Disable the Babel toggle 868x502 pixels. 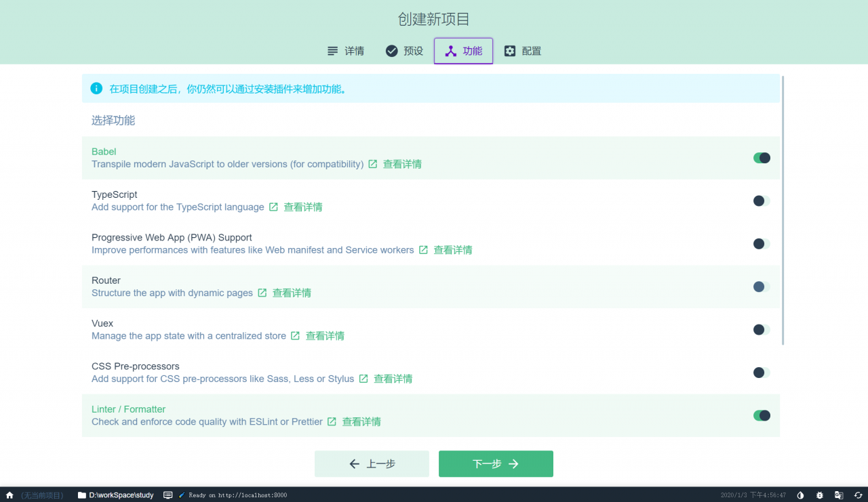(x=762, y=158)
